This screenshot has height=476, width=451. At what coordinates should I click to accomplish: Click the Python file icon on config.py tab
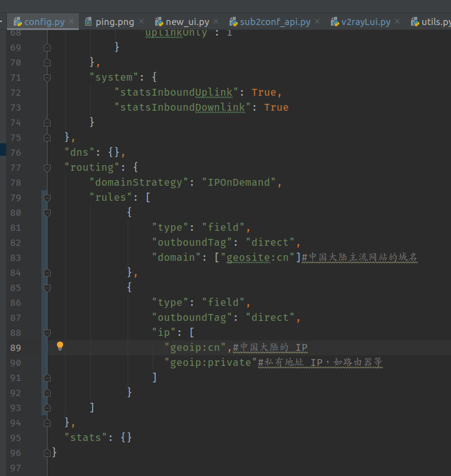coord(18,21)
